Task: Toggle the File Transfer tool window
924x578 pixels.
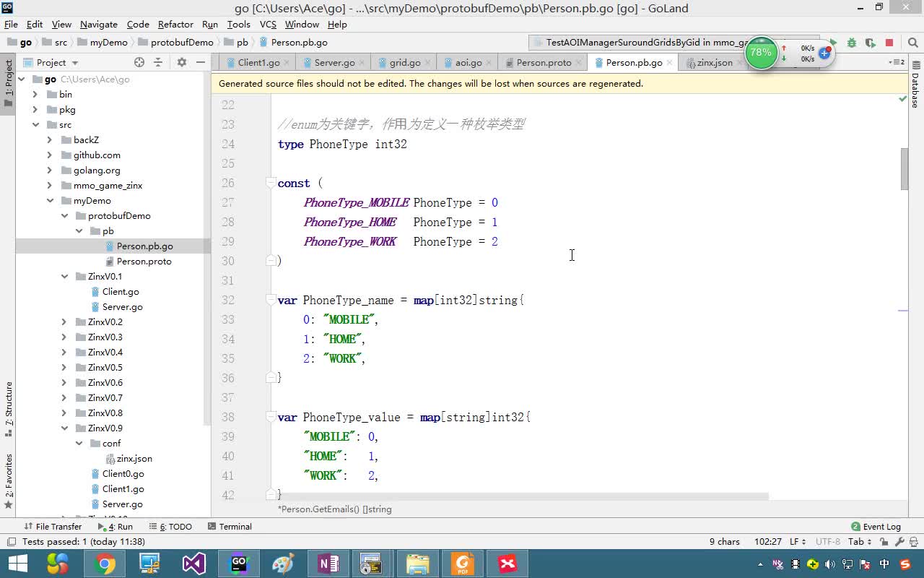Action: point(53,527)
